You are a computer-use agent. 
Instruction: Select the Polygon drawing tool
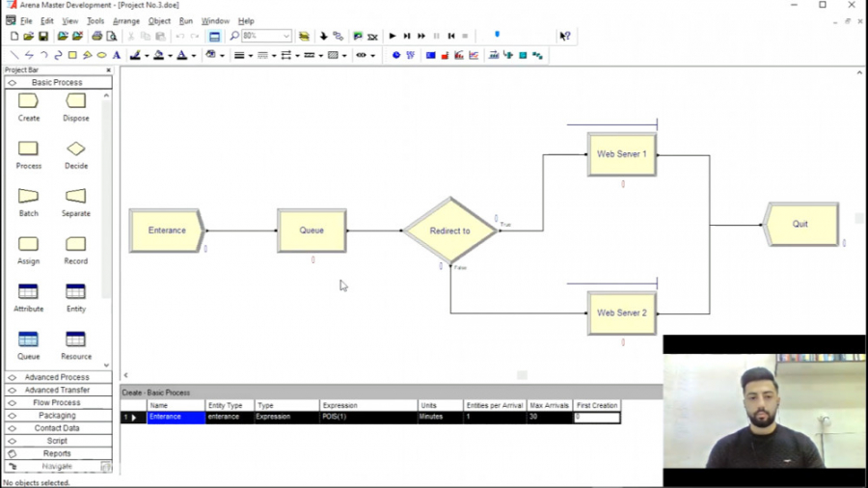pyautogui.click(x=87, y=55)
